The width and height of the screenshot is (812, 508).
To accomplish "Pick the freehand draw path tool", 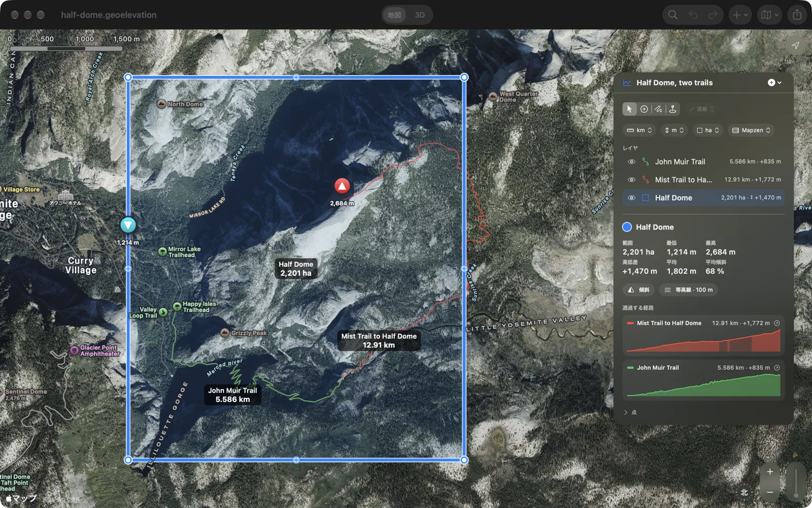I will tap(658, 109).
